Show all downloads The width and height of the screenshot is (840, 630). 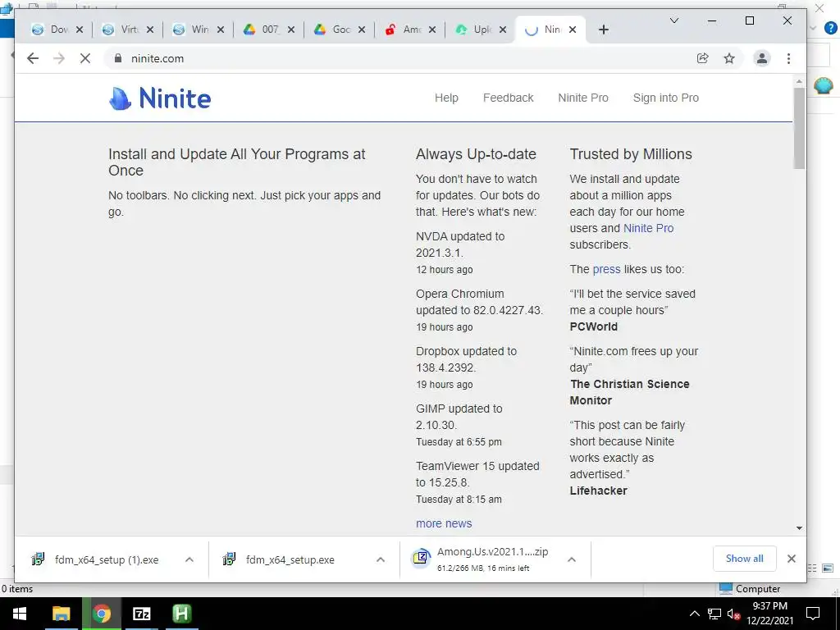[745, 559]
